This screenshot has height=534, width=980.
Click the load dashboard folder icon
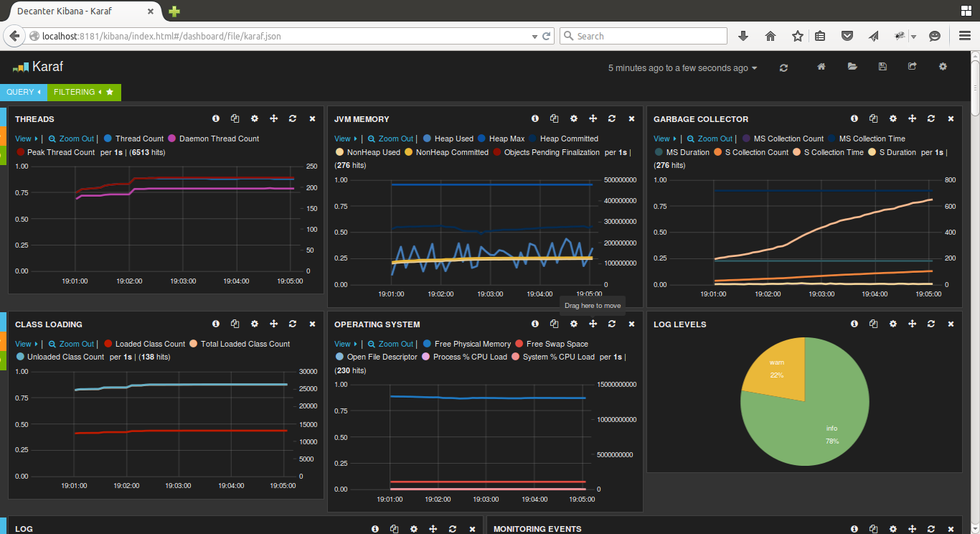coord(852,67)
